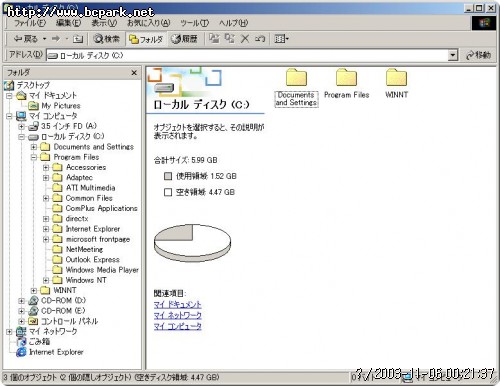Select microsoft frontpage folder in tree

pos(98,239)
